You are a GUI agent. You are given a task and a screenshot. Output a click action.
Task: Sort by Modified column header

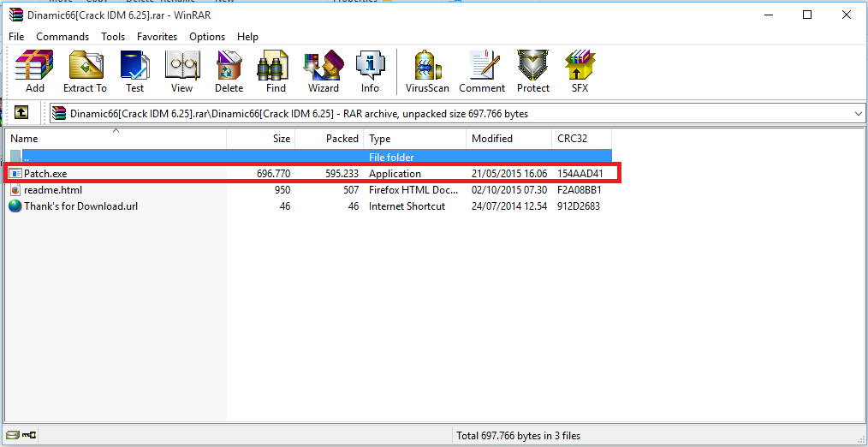[x=508, y=139]
